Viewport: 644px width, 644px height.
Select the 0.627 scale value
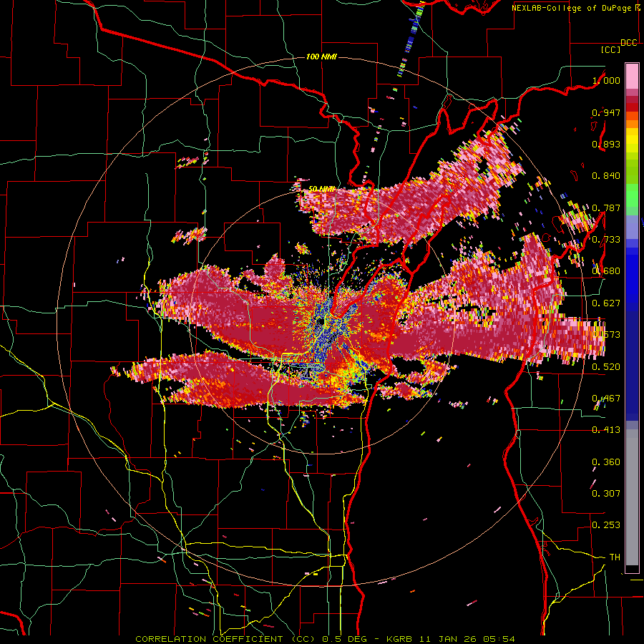(x=606, y=303)
